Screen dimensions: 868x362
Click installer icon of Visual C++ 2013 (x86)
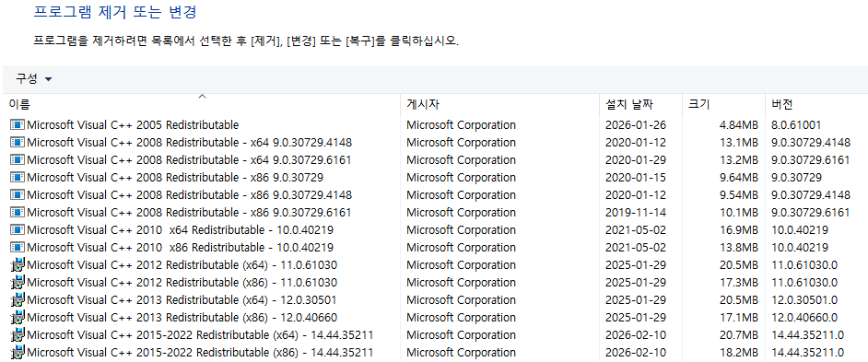click(x=18, y=317)
